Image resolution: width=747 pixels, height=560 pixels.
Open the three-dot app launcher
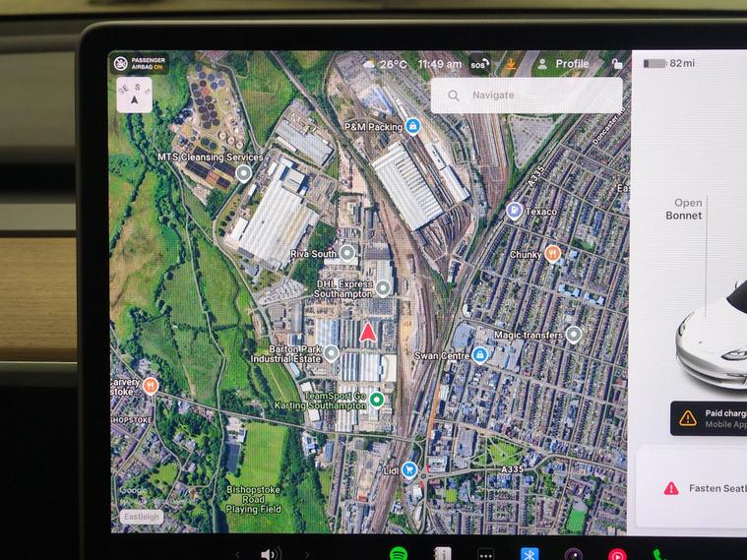tap(485, 555)
